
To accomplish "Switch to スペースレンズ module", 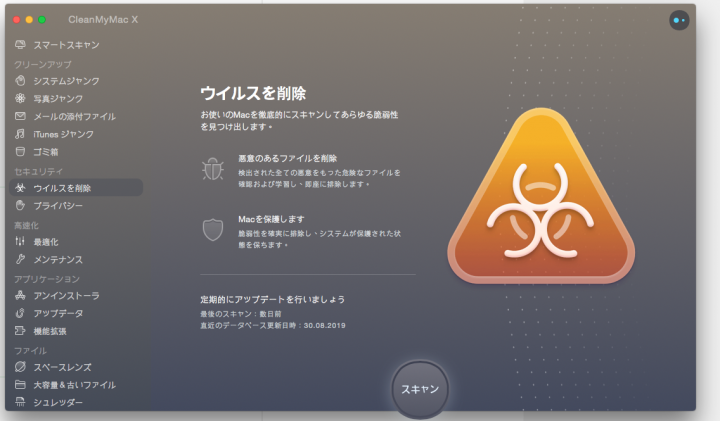I will [62, 367].
